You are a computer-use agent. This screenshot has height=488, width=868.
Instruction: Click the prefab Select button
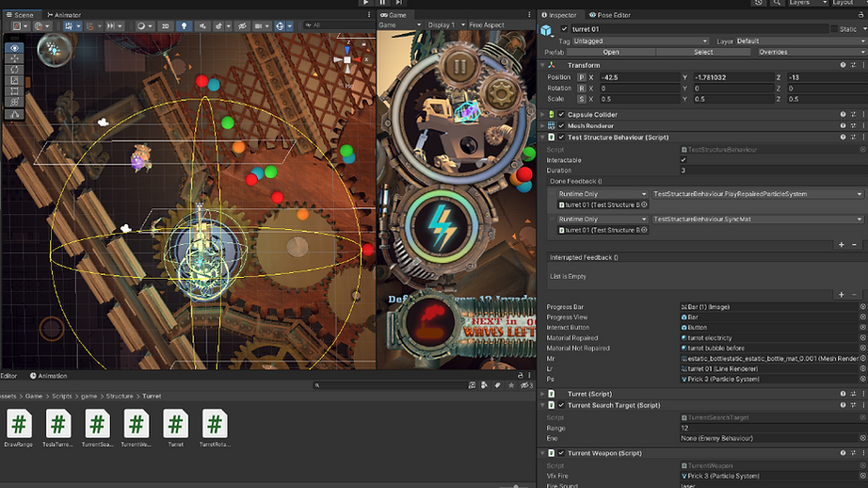[703, 52]
